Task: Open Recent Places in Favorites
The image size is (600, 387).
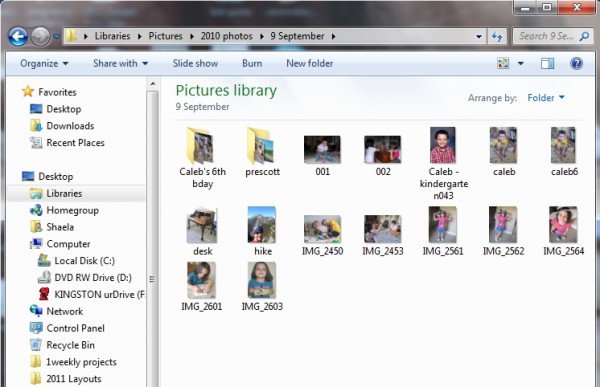Action: pyautogui.click(x=67, y=143)
